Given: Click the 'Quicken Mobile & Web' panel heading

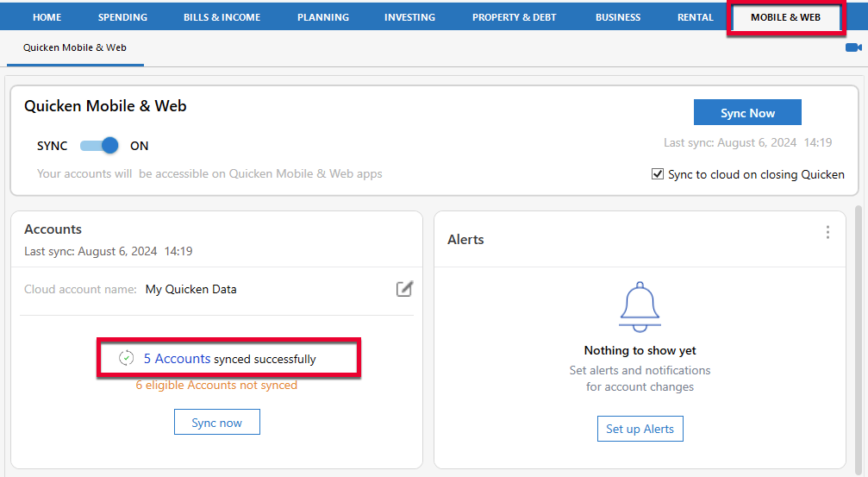Looking at the screenshot, I should click(x=105, y=106).
